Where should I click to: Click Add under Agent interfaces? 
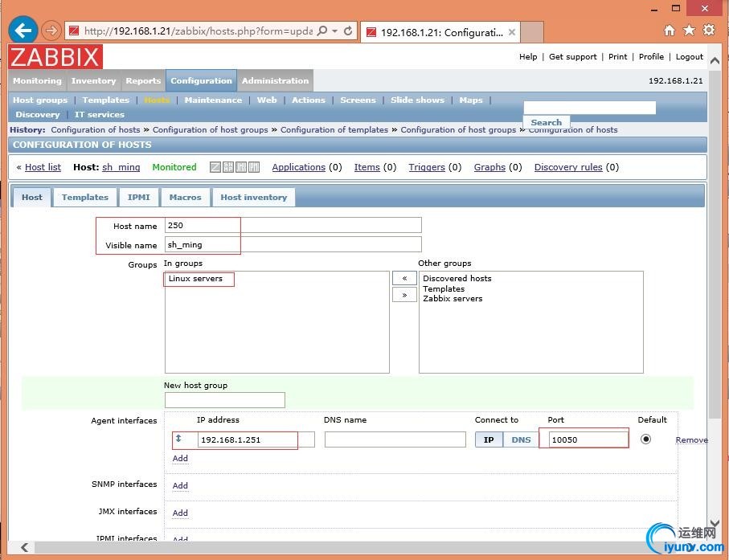180,458
